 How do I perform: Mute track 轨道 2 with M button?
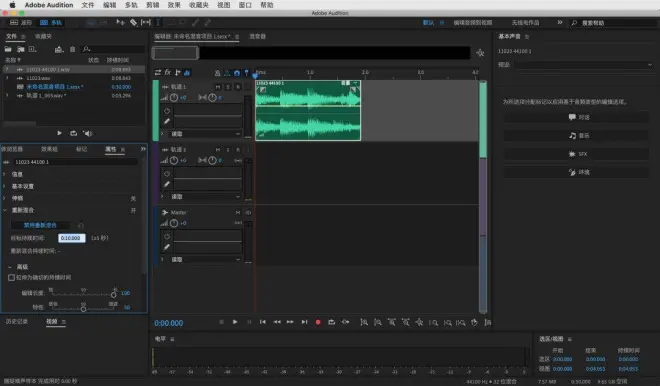click(x=218, y=149)
